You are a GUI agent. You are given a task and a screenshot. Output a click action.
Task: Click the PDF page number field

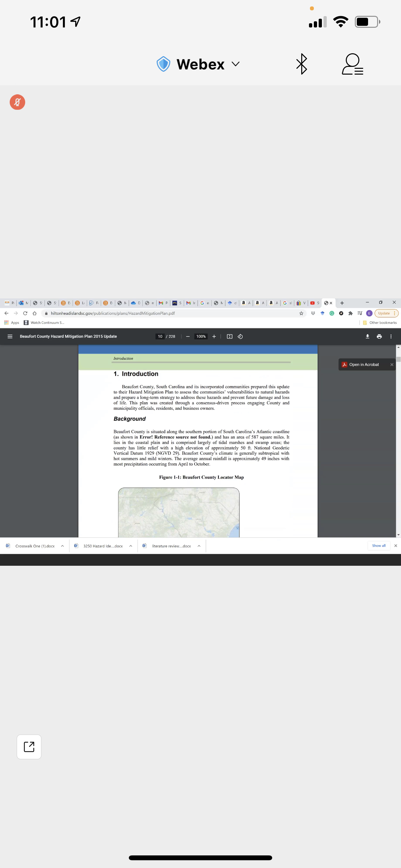(x=160, y=336)
